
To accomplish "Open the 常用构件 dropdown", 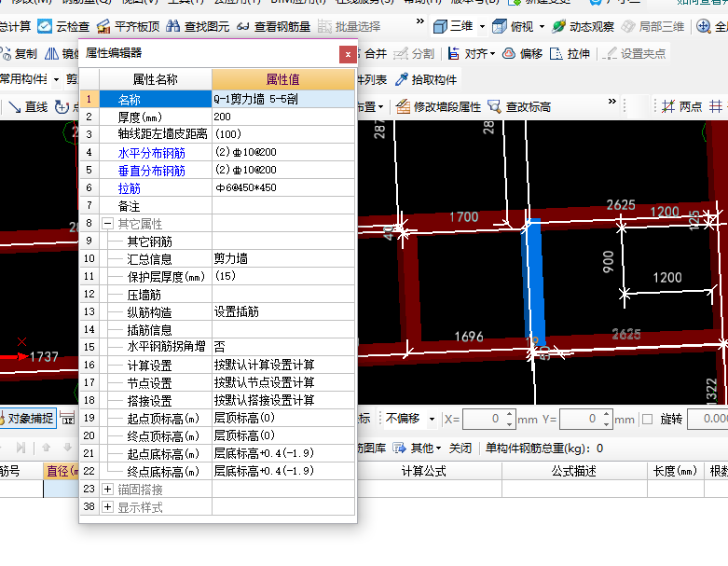I will 56,80.
